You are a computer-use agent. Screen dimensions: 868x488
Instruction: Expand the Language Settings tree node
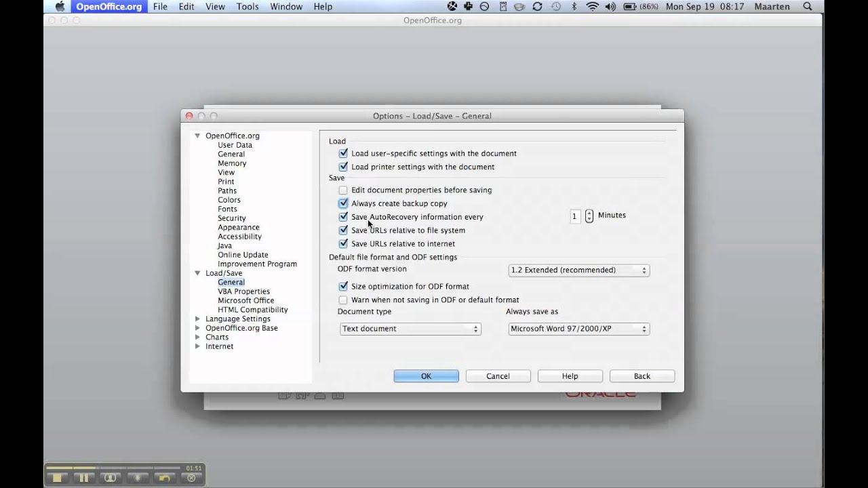pos(197,319)
